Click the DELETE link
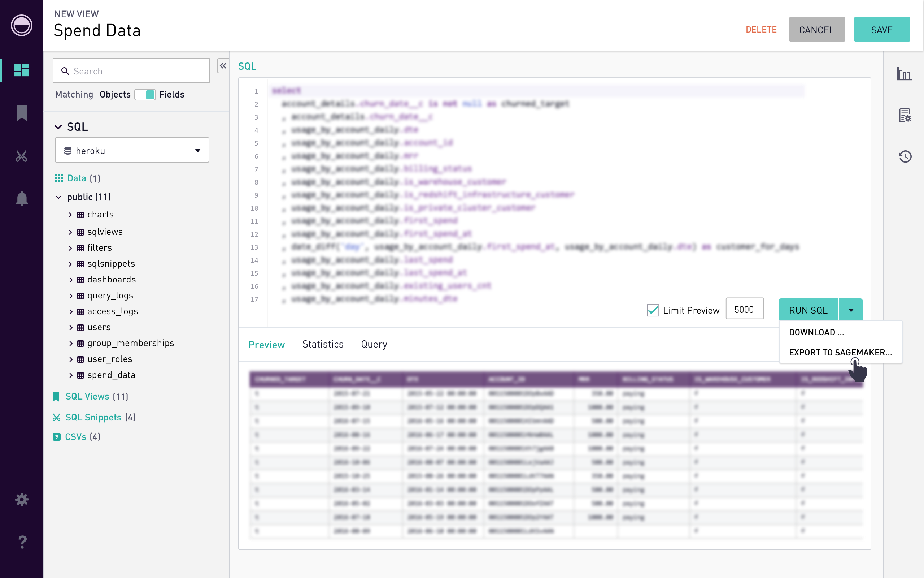924x578 pixels. pyautogui.click(x=761, y=29)
